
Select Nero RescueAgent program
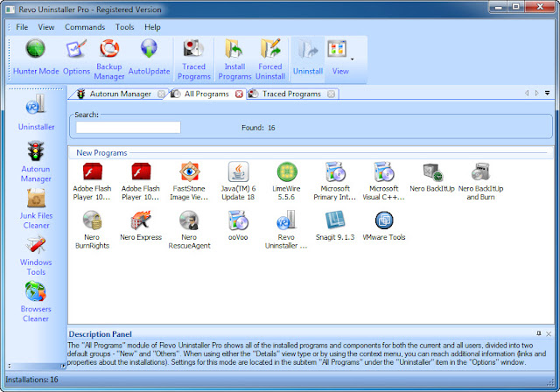(x=189, y=230)
